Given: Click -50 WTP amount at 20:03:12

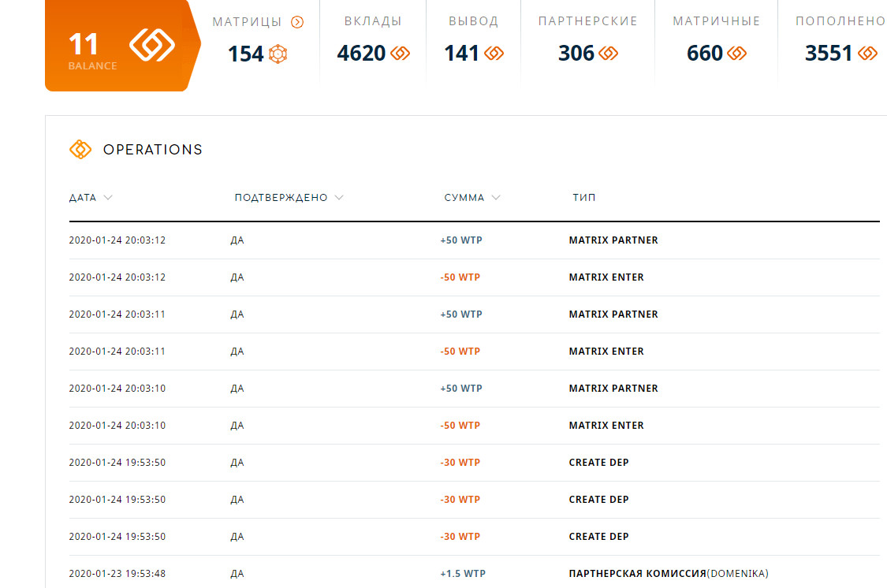Looking at the screenshot, I should 460,277.
